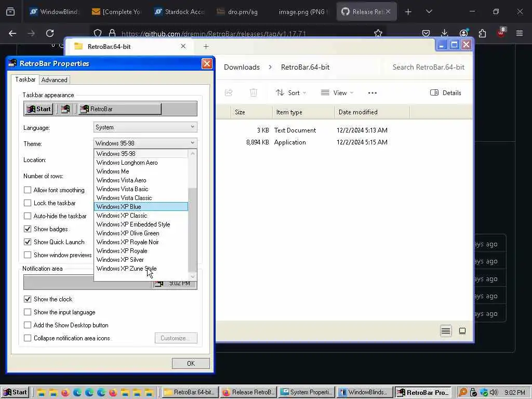Open Firefox account profile icon

pos(463,33)
